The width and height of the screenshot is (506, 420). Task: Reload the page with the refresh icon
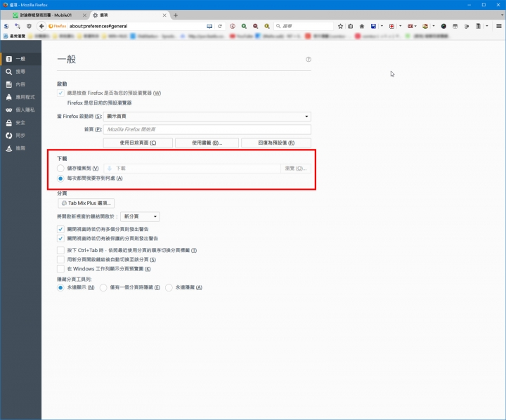[x=220, y=26]
